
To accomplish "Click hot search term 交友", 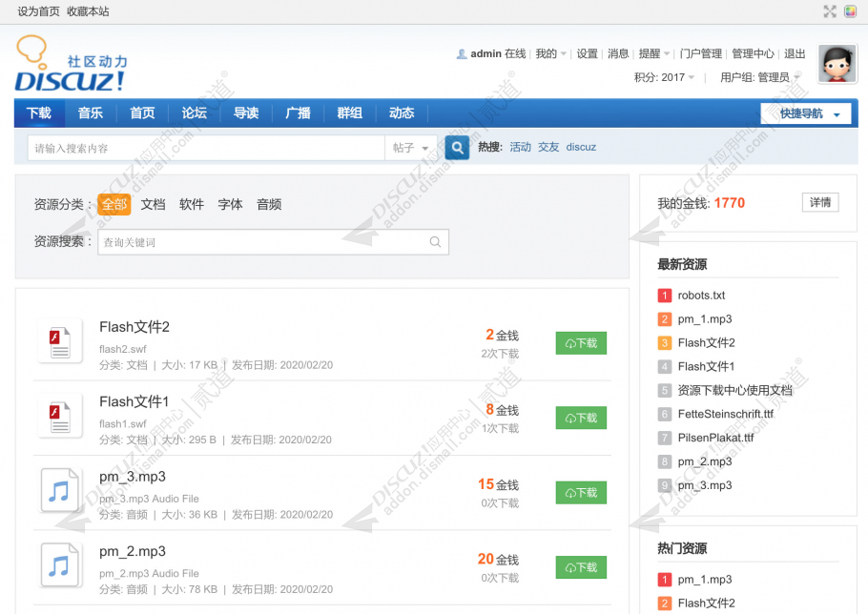I will 548,147.
